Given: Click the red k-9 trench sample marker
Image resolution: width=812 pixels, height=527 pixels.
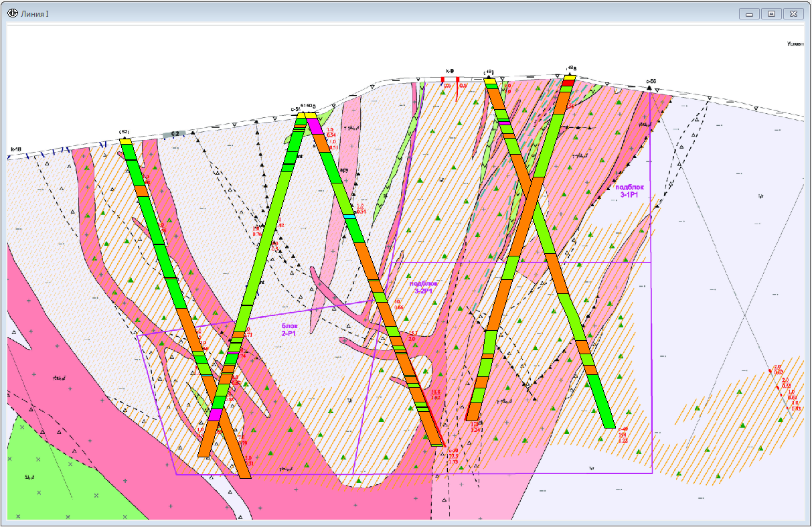Looking at the screenshot, I should pyautogui.click(x=442, y=80).
